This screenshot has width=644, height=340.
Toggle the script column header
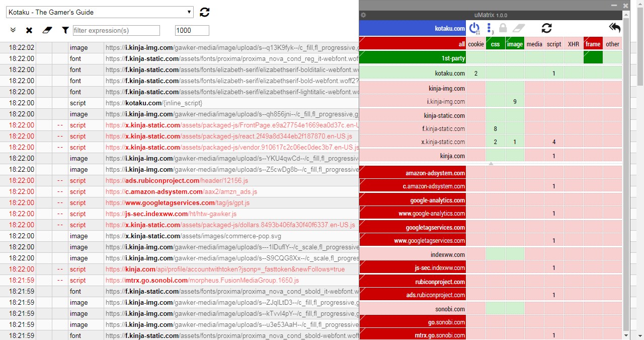(554, 44)
